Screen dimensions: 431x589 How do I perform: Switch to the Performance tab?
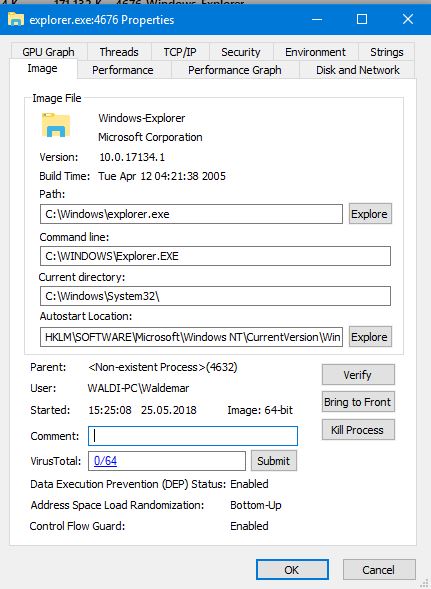(123, 70)
